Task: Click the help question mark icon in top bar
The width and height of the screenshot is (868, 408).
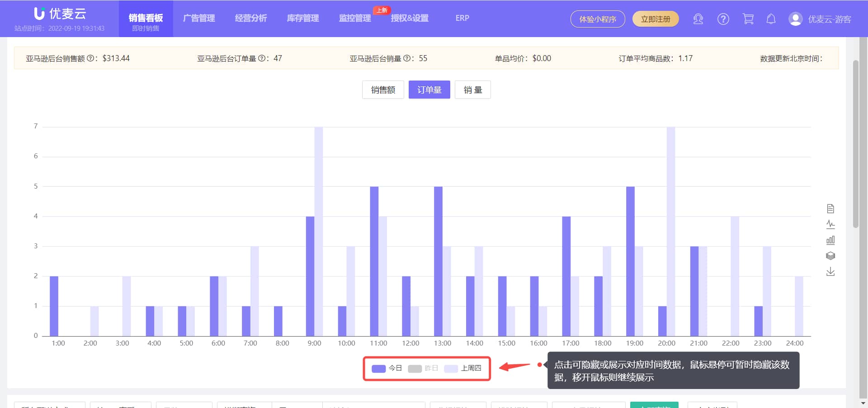Action: coord(723,19)
